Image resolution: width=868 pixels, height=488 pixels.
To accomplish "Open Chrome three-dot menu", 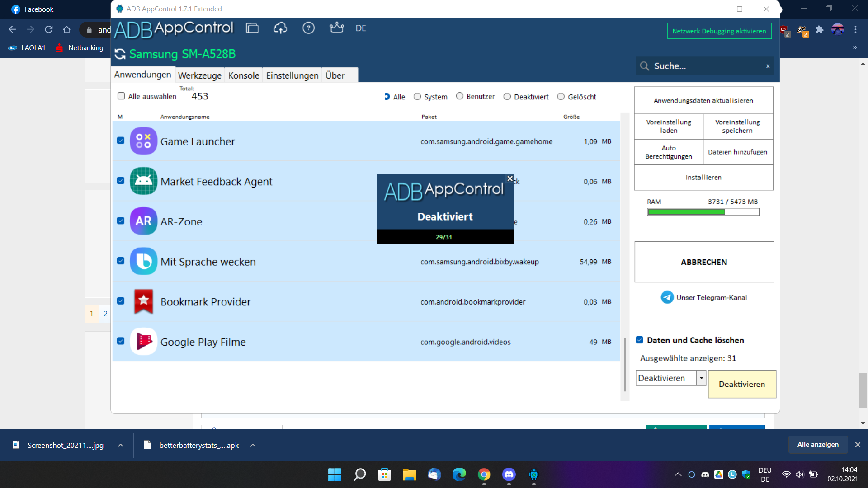I will click(x=855, y=29).
